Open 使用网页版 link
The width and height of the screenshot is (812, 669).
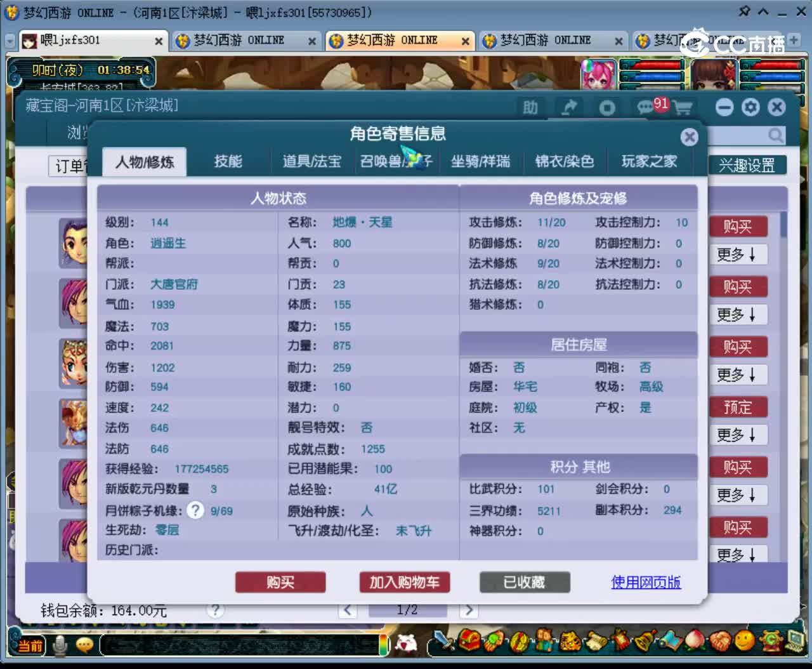(x=646, y=582)
